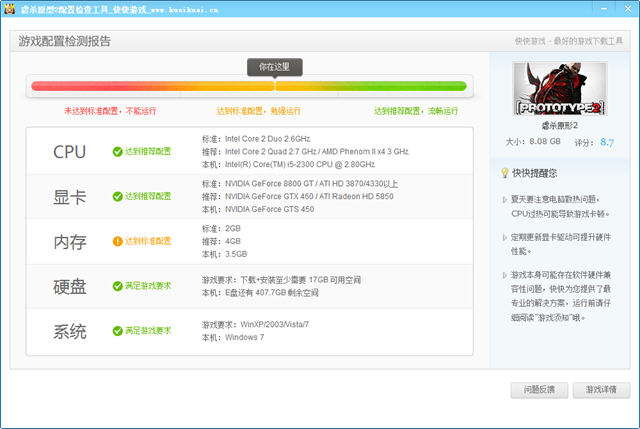Click the orange warning icon in 内存 row
Screen dimensions: 640x429
118,241
